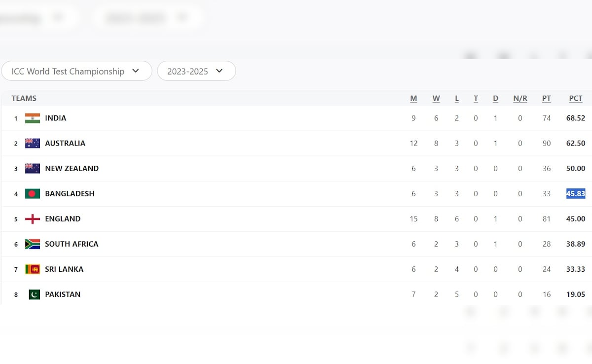Click the England flag icon

pyautogui.click(x=33, y=219)
